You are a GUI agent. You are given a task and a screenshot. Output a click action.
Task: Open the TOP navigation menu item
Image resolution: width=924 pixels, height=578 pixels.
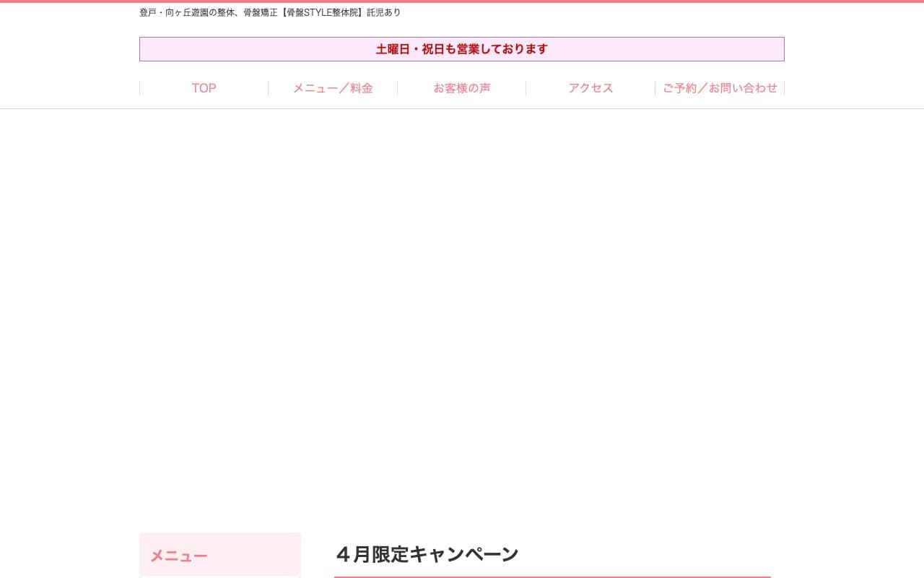coord(204,87)
